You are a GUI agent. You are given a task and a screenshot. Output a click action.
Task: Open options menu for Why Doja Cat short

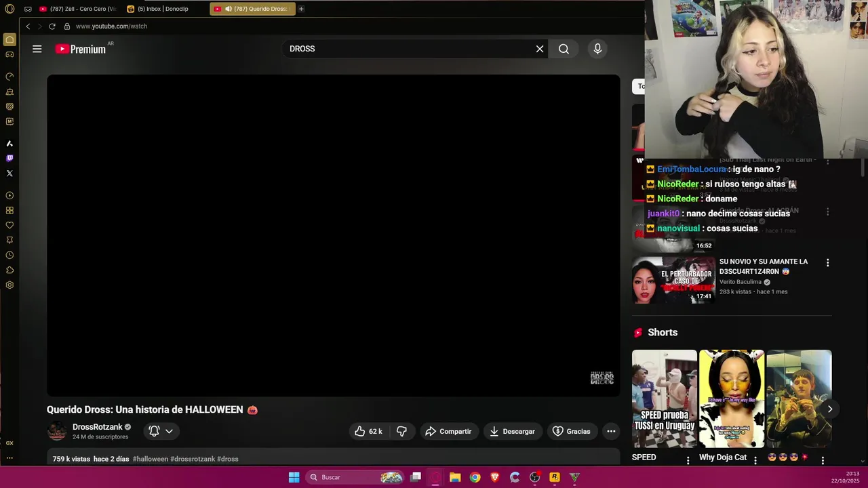[755, 460]
